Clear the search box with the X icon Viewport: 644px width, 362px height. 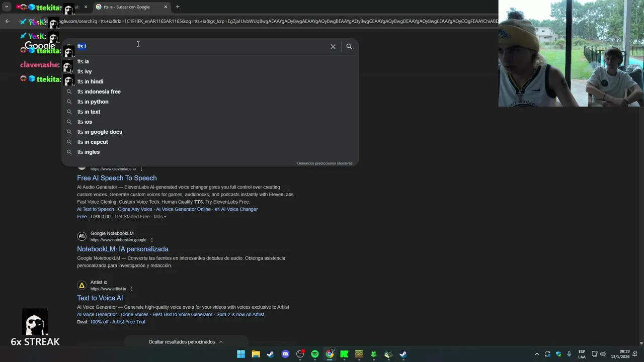click(x=333, y=46)
